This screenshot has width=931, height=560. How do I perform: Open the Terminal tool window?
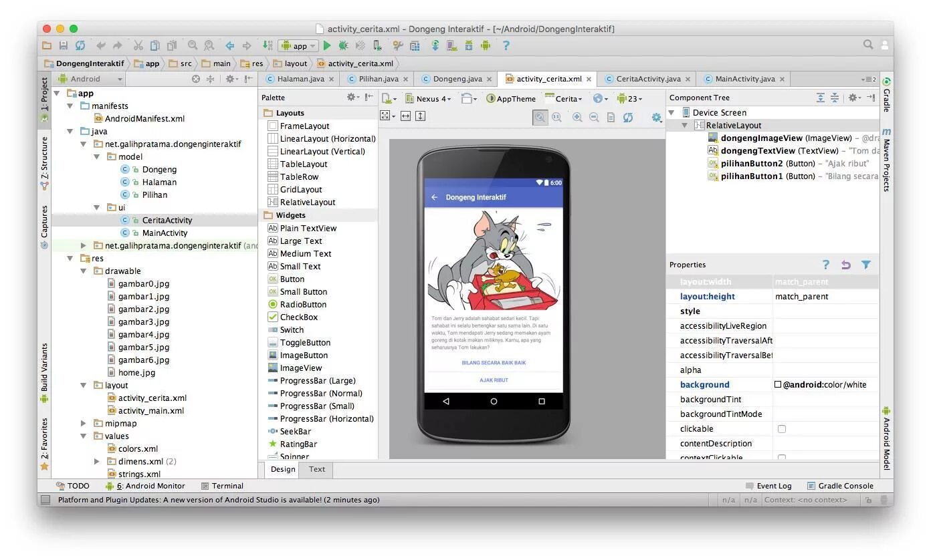point(223,486)
